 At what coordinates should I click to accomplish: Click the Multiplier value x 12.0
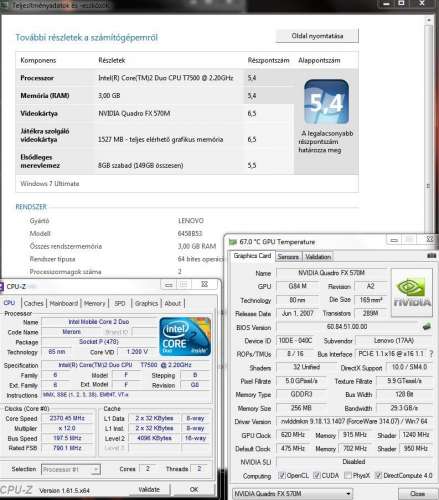pyautogui.click(x=67, y=428)
